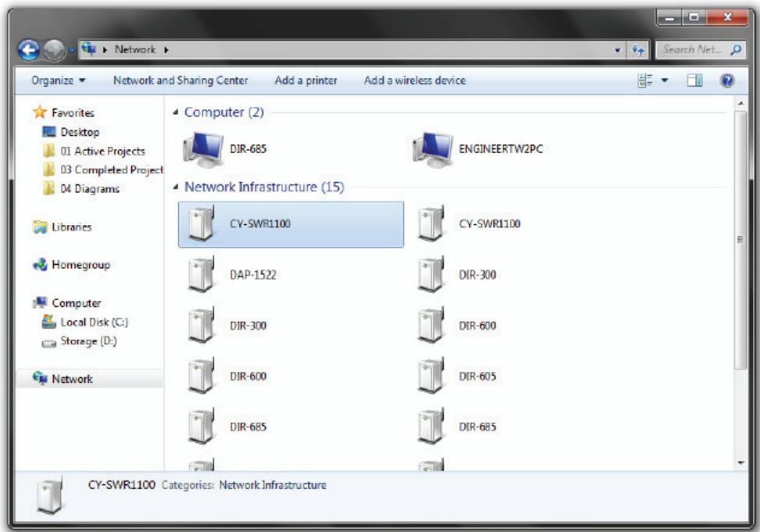Image resolution: width=760 pixels, height=532 pixels.
Task: Click the Homegroup icon
Action: [40, 265]
